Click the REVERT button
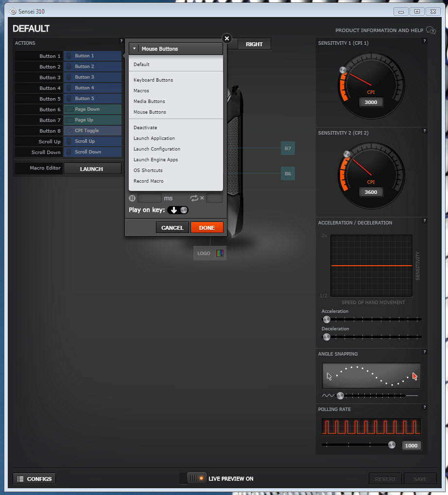 pos(385,479)
